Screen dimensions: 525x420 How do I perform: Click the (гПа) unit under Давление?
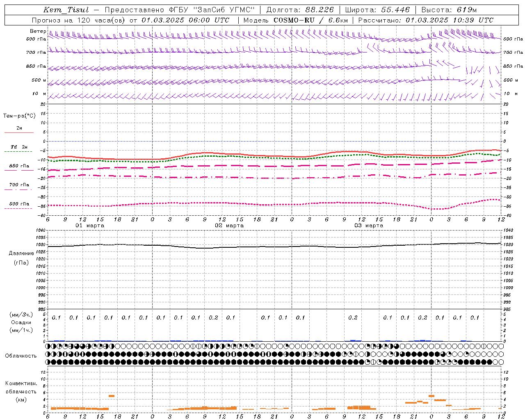pyautogui.click(x=21, y=262)
